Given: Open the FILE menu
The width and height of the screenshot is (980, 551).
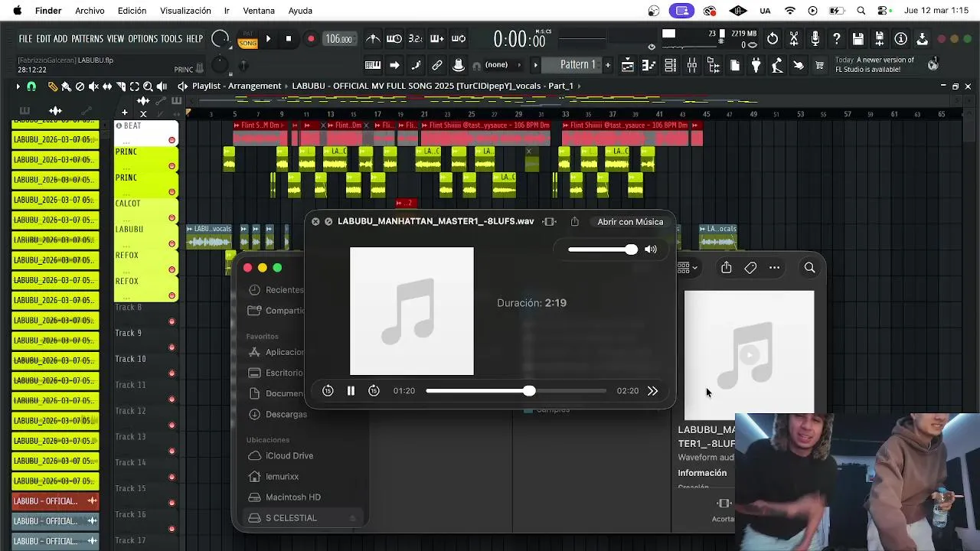Looking at the screenshot, I should pyautogui.click(x=25, y=39).
